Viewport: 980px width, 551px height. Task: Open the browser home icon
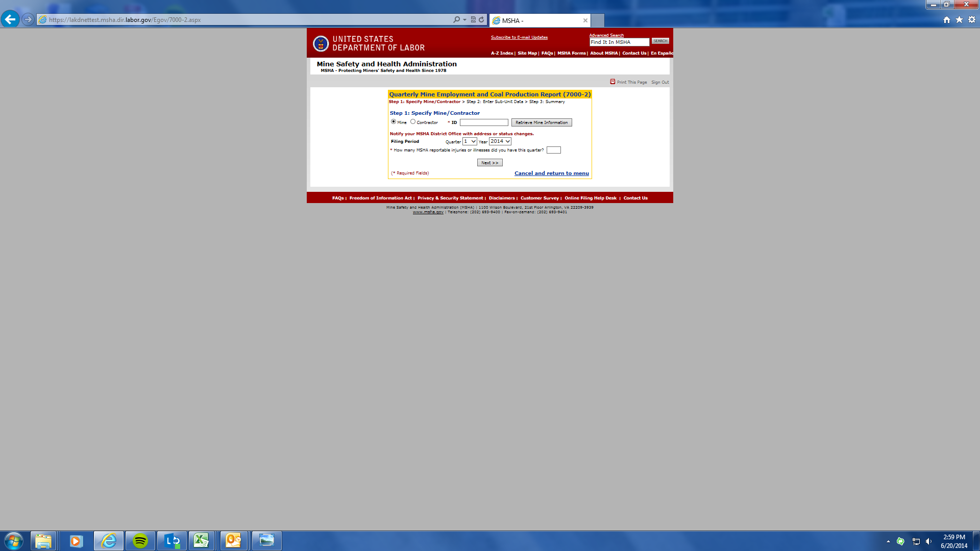click(x=946, y=19)
